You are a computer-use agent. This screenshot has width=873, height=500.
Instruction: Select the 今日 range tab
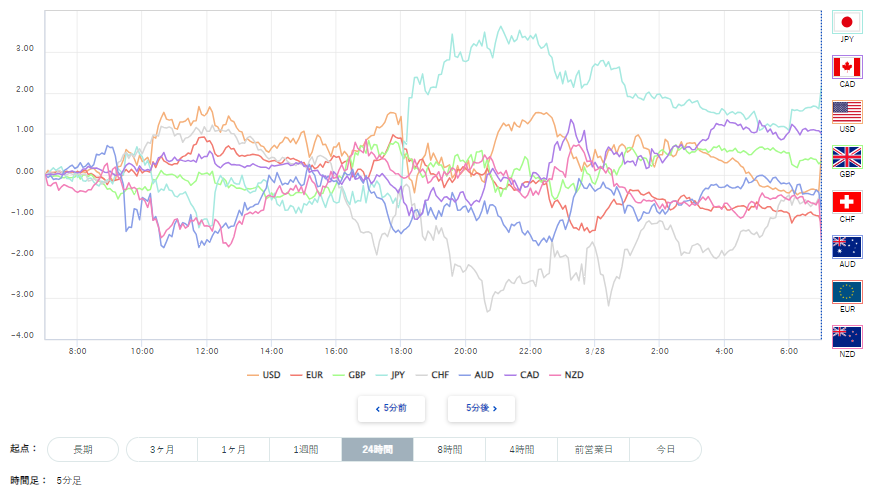click(665, 449)
